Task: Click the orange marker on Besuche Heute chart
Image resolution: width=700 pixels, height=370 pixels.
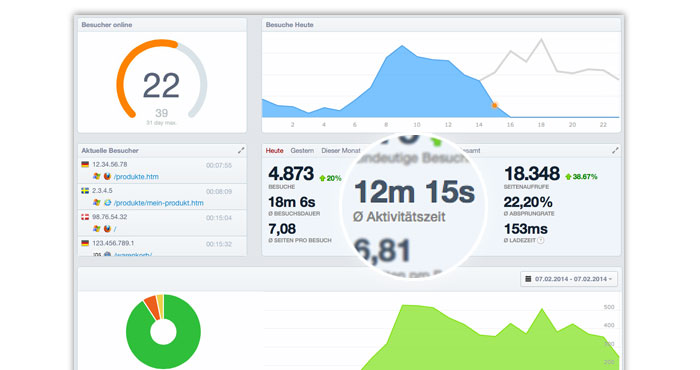Action: pos(495,106)
